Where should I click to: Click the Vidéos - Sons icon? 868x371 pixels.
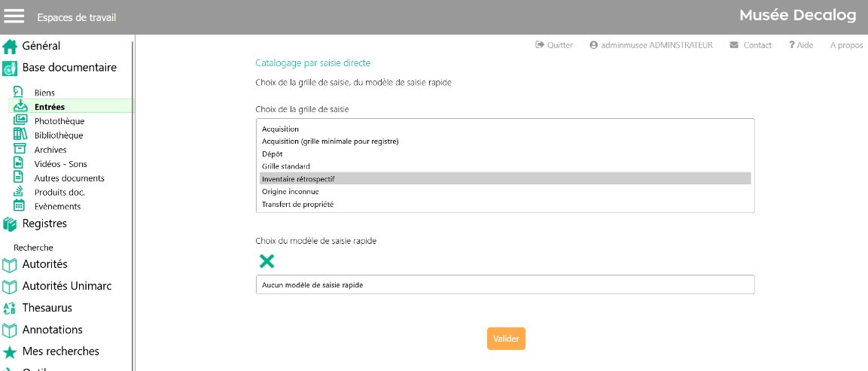pyautogui.click(x=20, y=163)
